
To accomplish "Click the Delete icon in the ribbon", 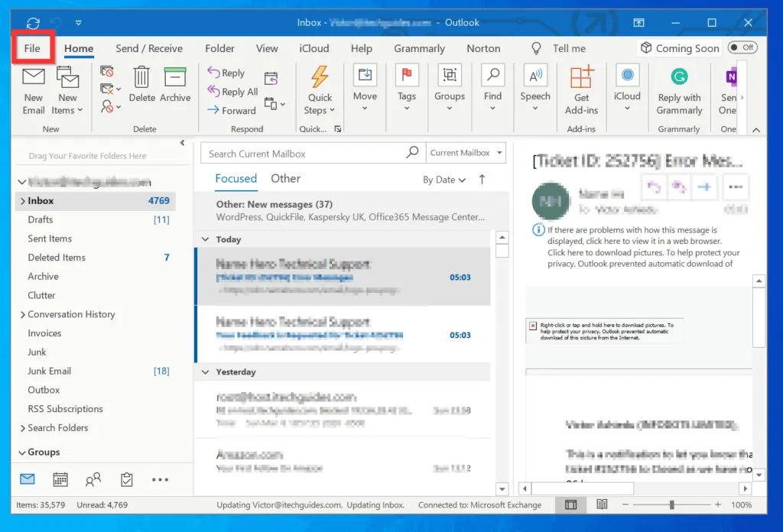I will pos(141,84).
